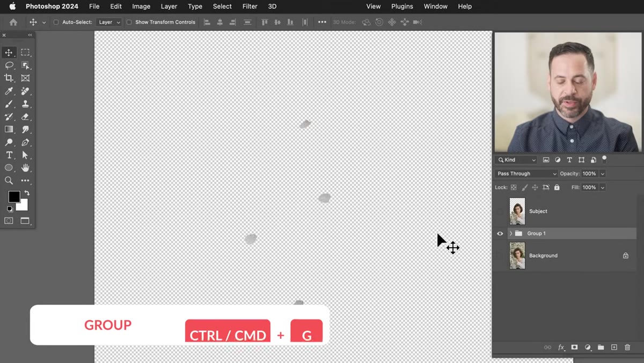644x363 pixels.
Task: Select the Lasso tool
Action: tap(9, 66)
